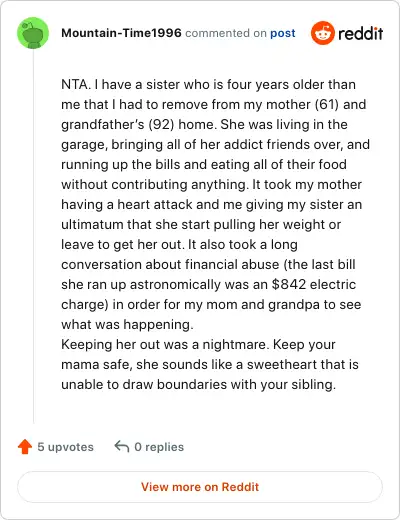Click the green Snoo avatar of the commenter
The width and height of the screenshot is (400, 520).
click(x=33, y=33)
